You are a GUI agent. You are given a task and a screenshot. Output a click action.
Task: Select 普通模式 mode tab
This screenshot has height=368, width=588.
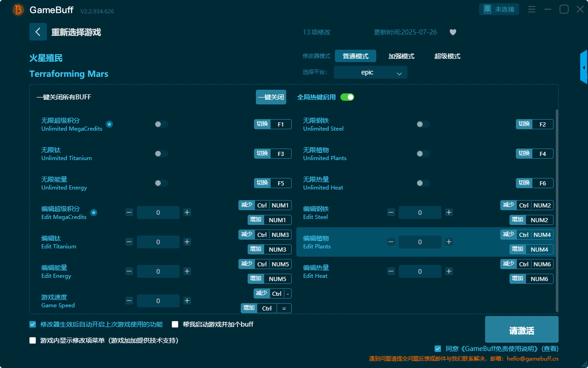click(356, 56)
